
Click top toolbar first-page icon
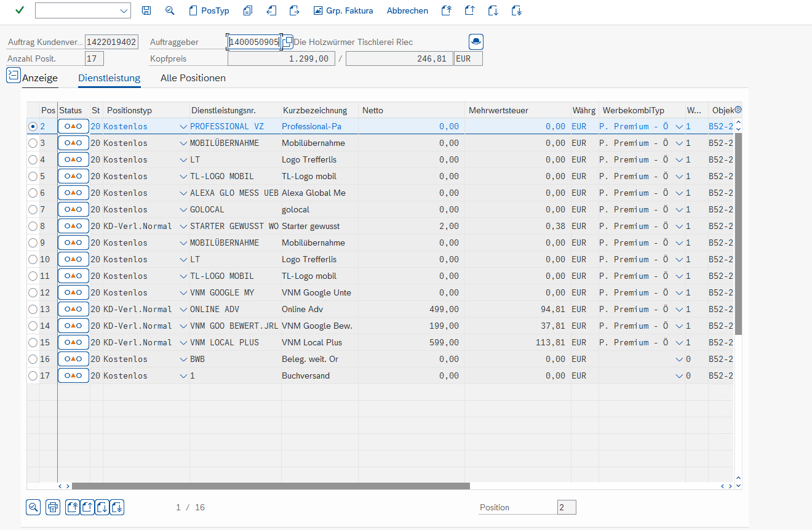[447, 10]
